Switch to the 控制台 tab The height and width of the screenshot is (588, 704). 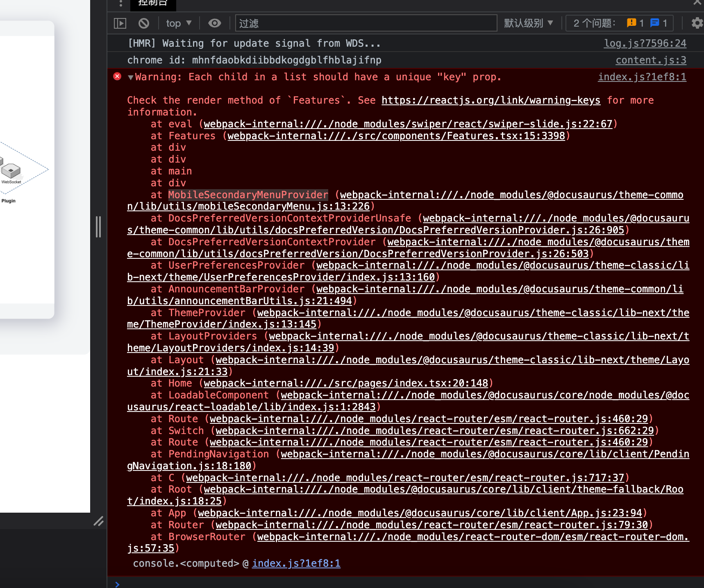[152, 2]
